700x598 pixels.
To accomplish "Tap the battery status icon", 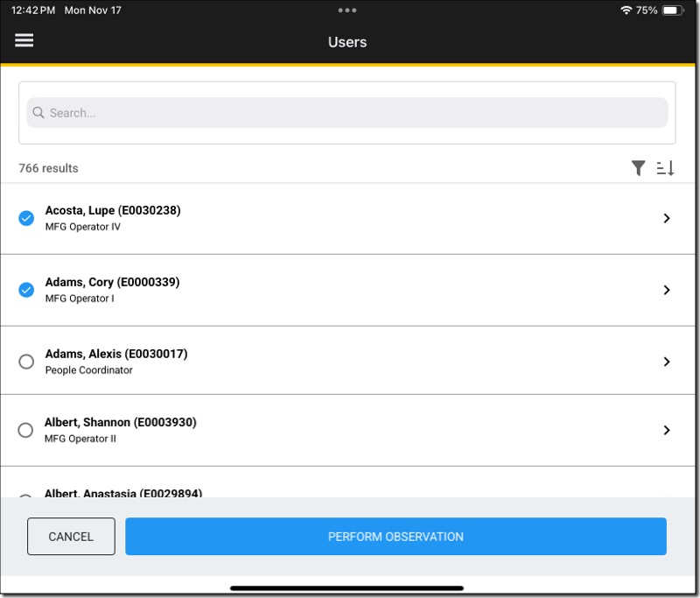I will click(672, 11).
